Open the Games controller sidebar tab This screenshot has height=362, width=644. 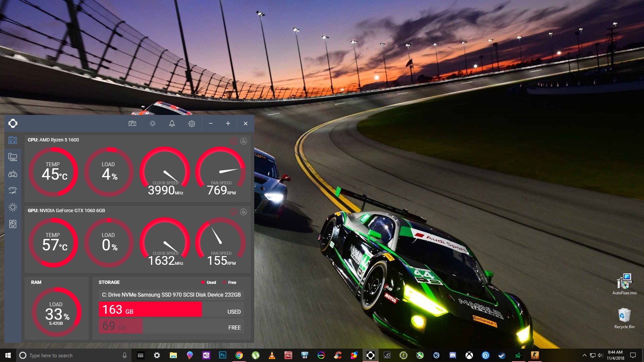tap(13, 174)
